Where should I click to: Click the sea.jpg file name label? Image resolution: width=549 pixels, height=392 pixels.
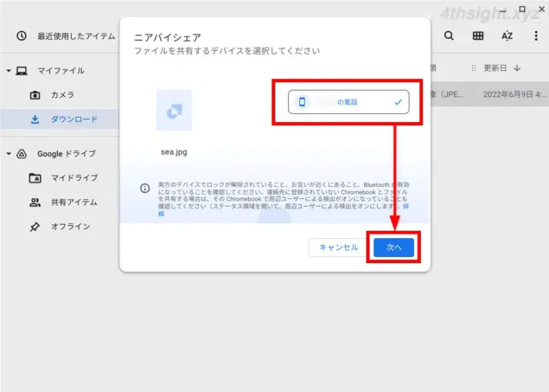click(x=174, y=152)
